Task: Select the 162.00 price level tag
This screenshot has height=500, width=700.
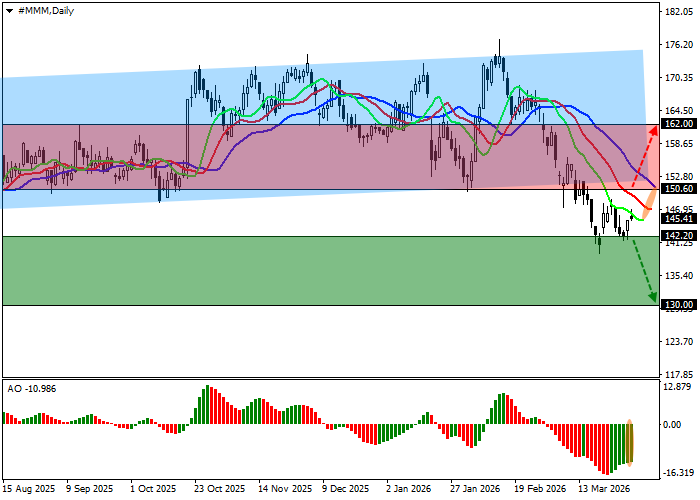Action: pos(679,125)
